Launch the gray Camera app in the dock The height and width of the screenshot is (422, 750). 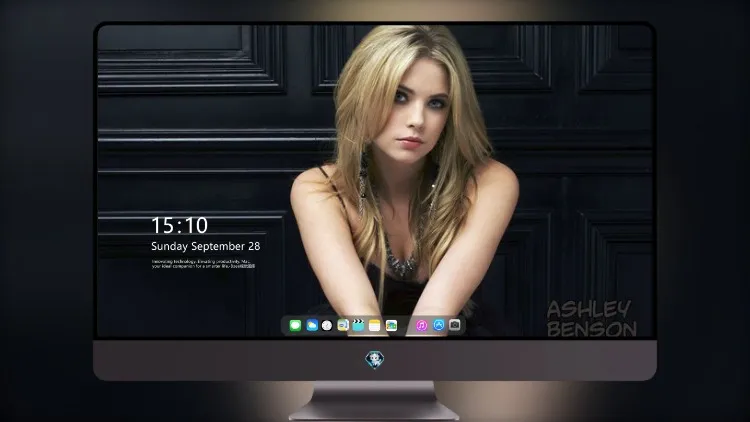[455, 325]
